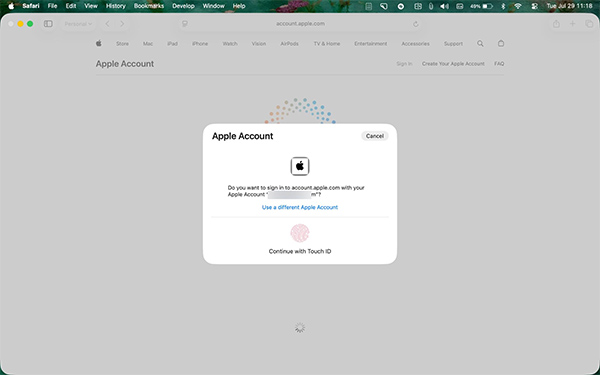Image resolution: width=600 pixels, height=375 pixels.
Task: Click Create Your Apple Account link
Action: [453, 64]
